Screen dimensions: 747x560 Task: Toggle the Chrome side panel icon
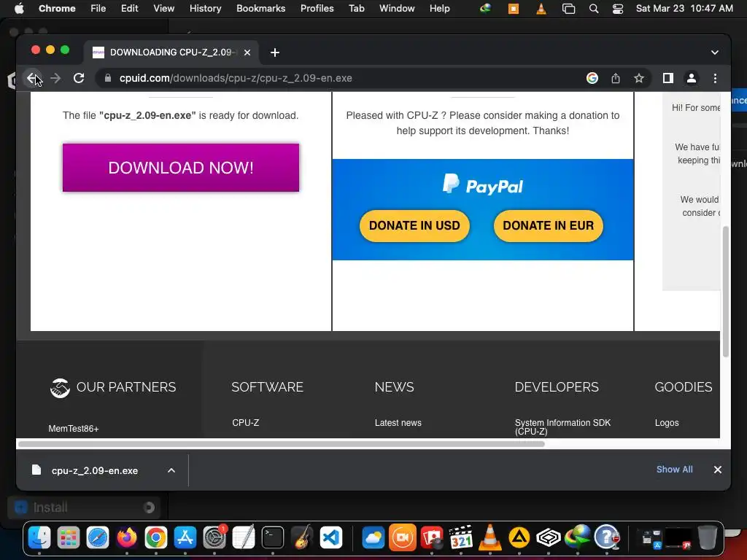668,78
